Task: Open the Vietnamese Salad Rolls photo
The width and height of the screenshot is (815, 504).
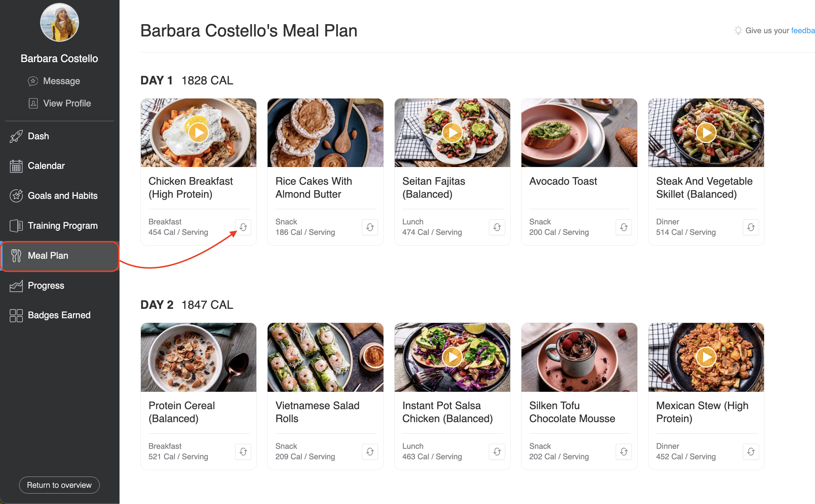Action: (325, 357)
